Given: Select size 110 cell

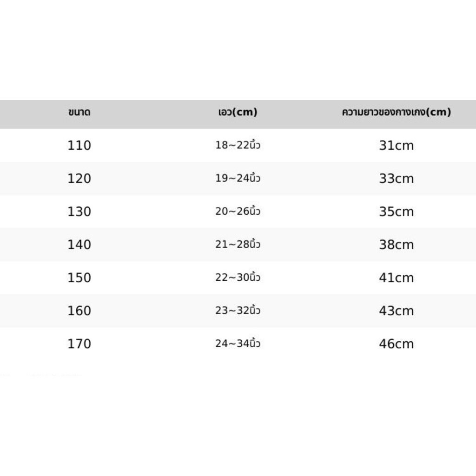Looking at the screenshot, I should click(79, 145).
